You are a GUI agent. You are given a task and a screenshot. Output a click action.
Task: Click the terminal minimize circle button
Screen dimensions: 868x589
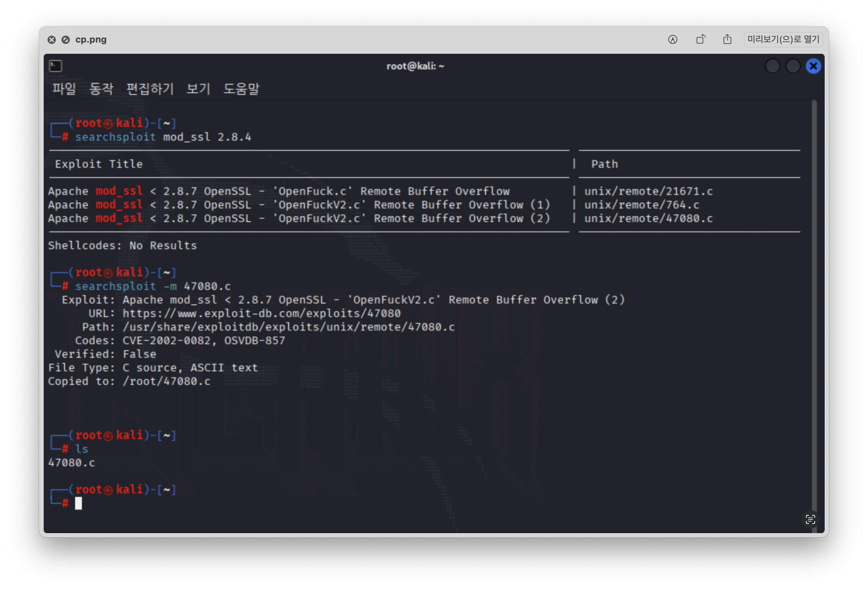coord(772,66)
